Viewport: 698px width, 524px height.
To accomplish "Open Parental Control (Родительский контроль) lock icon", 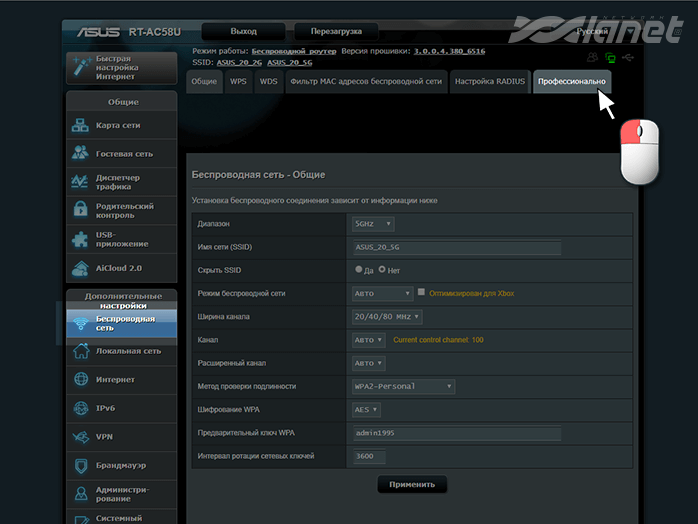I will (x=82, y=210).
